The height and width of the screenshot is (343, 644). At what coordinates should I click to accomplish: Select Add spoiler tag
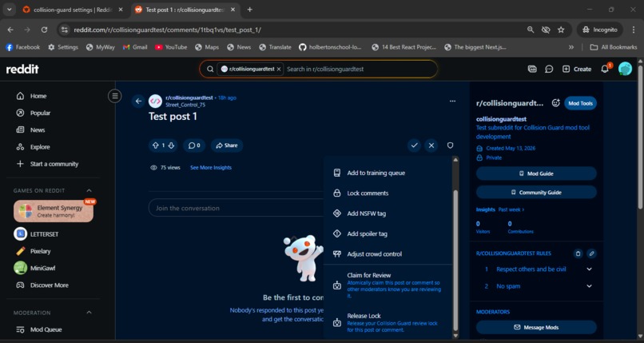(x=388, y=233)
